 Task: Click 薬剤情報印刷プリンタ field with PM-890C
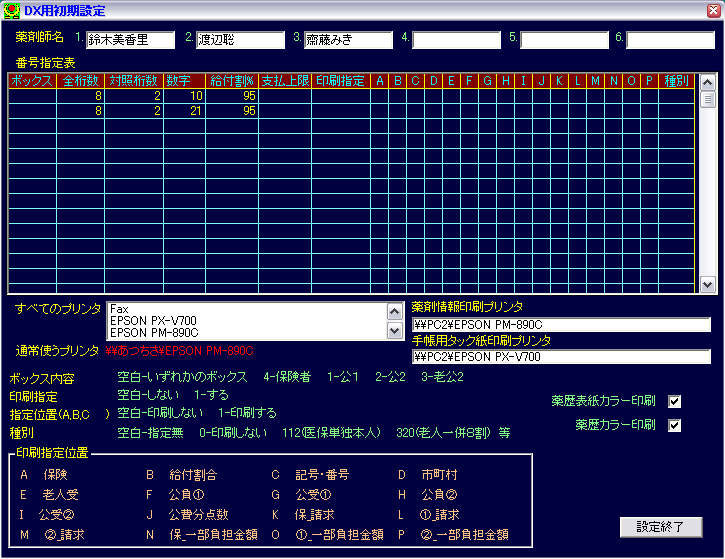(x=561, y=325)
